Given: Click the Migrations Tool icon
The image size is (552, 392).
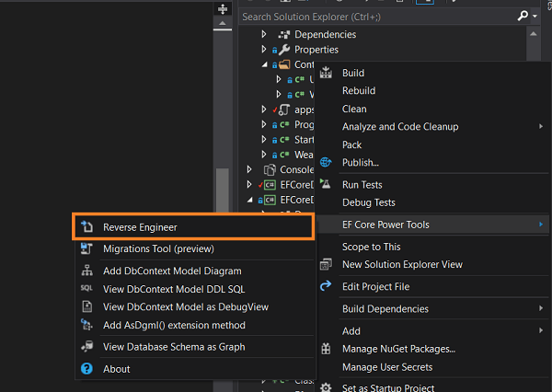Looking at the screenshot, I should (86, 248).
